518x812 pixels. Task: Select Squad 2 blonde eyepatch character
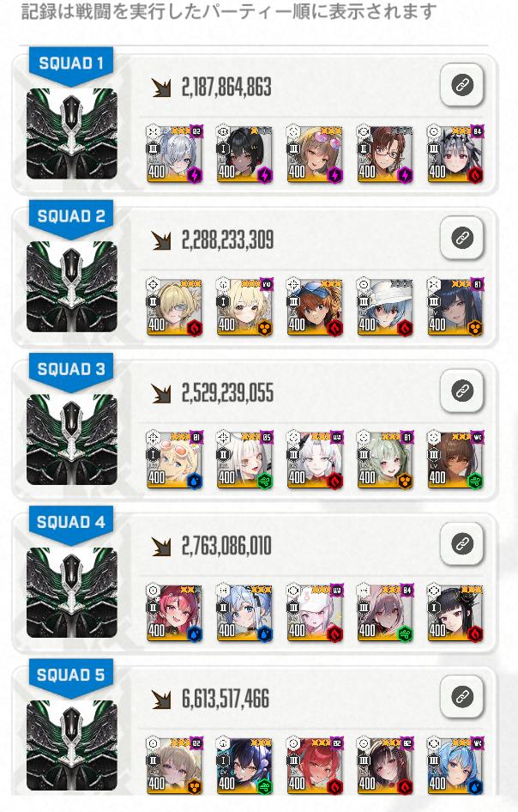click(x=174, y=306)
